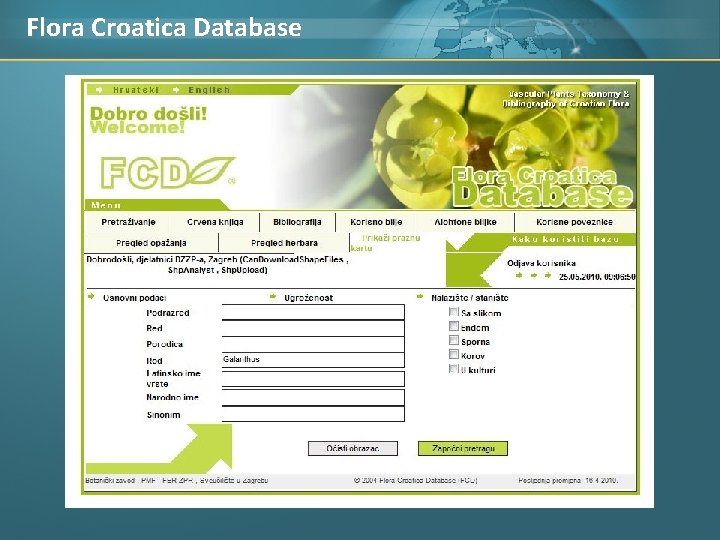Click the green arrow beside Osnovni podaci
The width and height of the screenshot is (720, 540).
tap(91, 297)
